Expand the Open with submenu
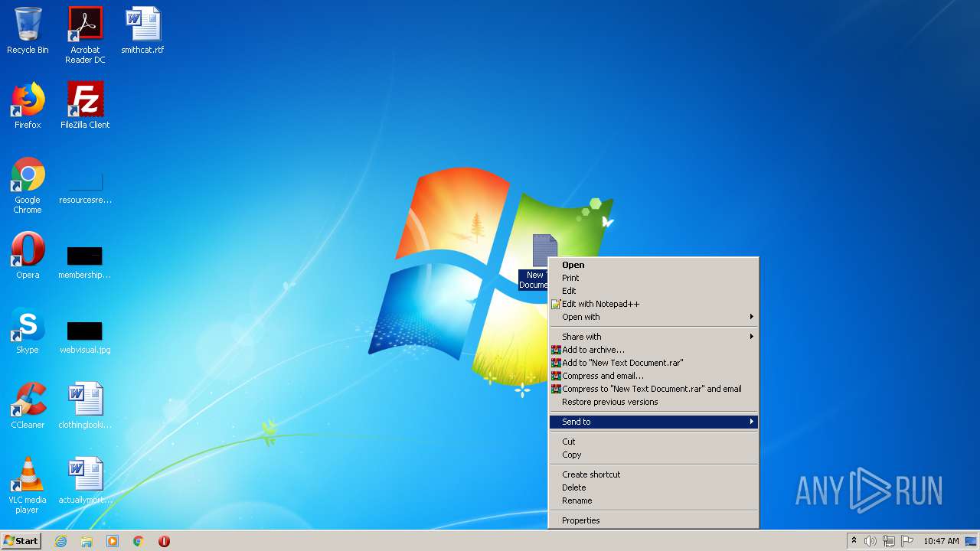Image resolution: width=980 pixels, height=551 pixels. pos(654,317)
